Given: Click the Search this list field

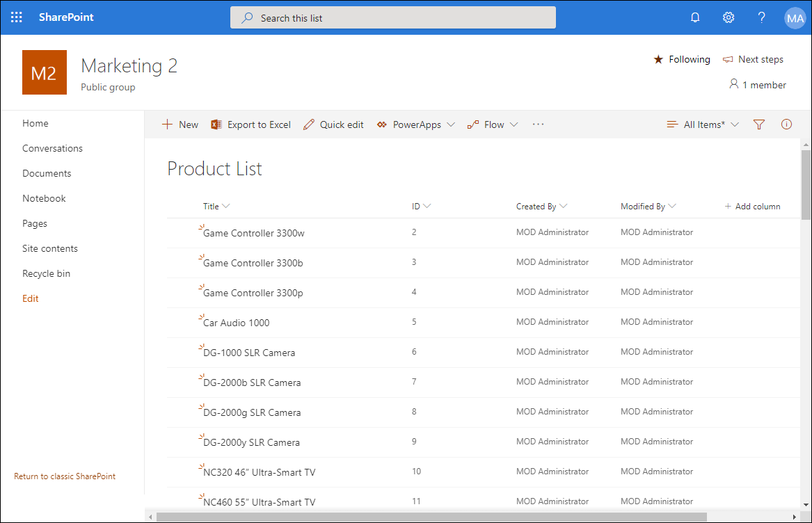Looking at the screenshot, I should [x=393, y=18].
